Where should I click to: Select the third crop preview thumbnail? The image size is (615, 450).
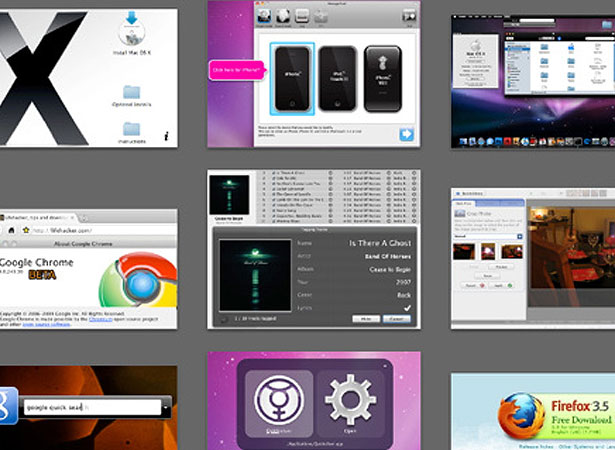click(x=512, y=251)
